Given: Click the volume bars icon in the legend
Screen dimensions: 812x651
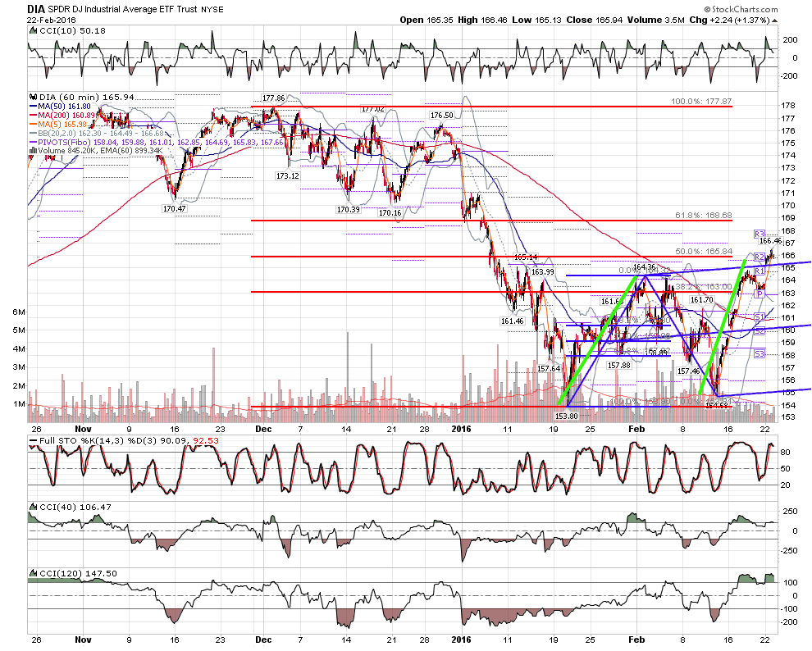Looking at the screenshot, I should point(33,151).
